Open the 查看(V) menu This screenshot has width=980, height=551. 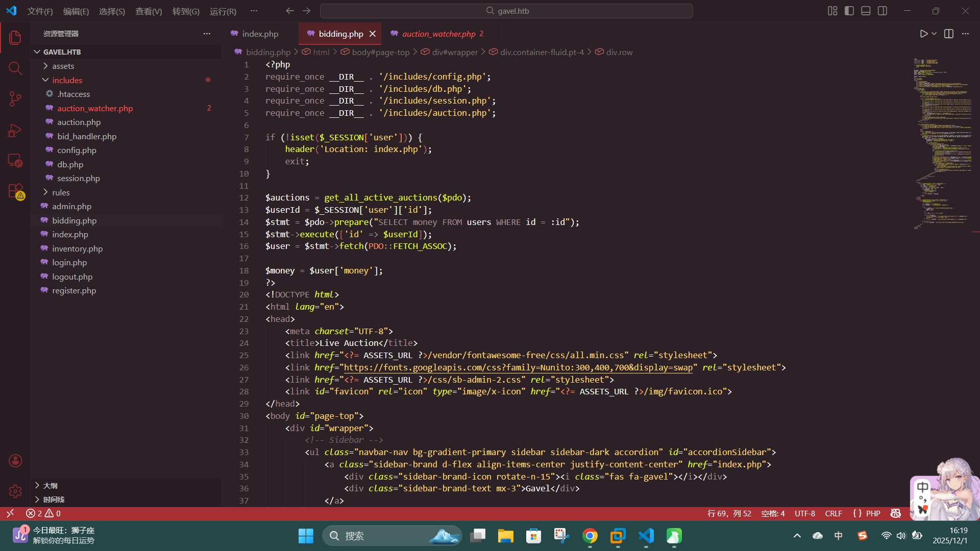click(x=149, y=11)
